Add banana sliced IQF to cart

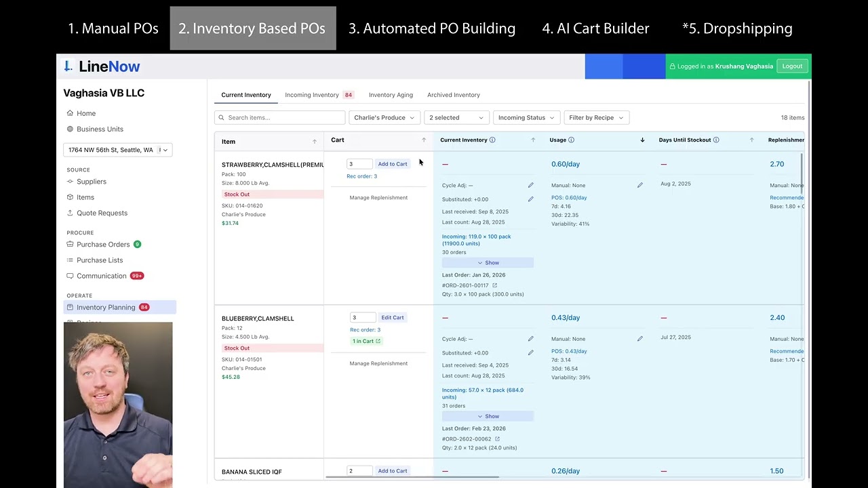pos(393,471)
